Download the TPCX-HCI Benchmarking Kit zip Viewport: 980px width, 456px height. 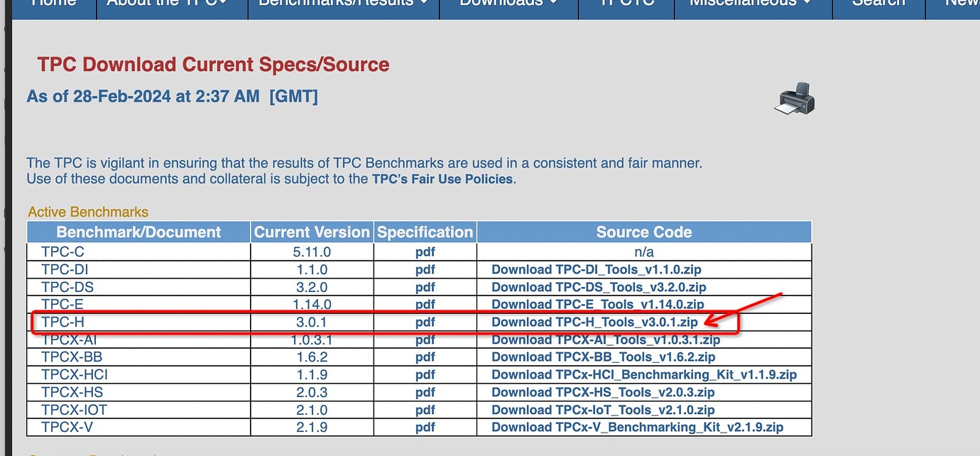643,374
